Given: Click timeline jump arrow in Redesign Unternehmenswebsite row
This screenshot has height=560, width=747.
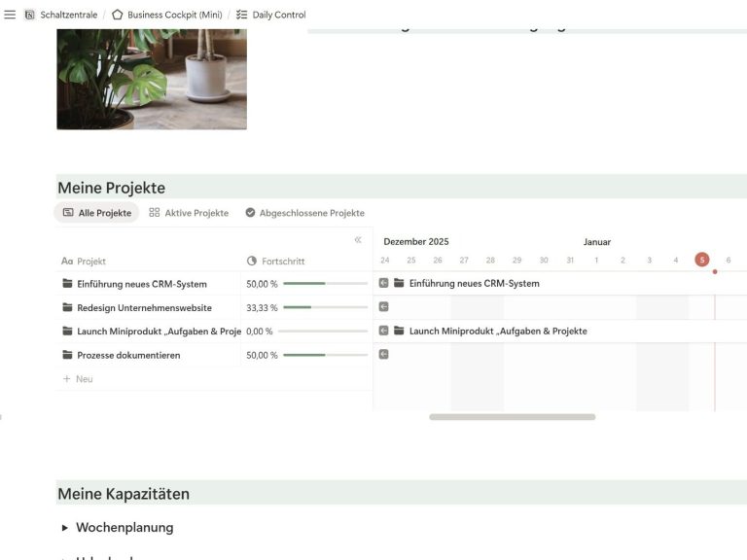Looking at the screenshot, I should point(383,307).
